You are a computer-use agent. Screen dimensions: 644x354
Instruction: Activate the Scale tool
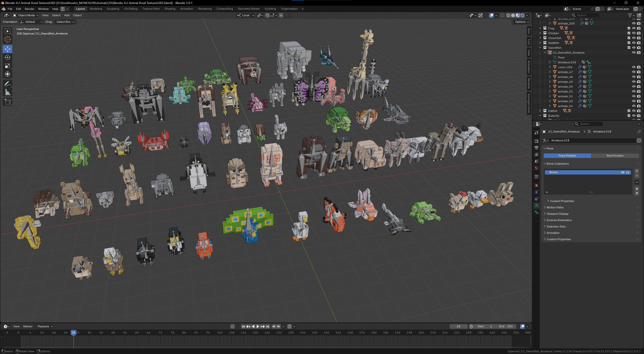click(x=8, y=66)
